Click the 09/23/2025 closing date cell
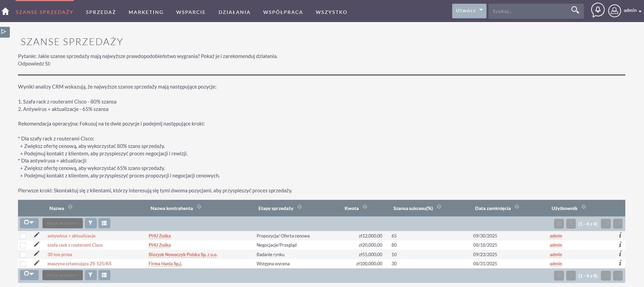Viewport: 644px width, 287px height. coord(485,254)
